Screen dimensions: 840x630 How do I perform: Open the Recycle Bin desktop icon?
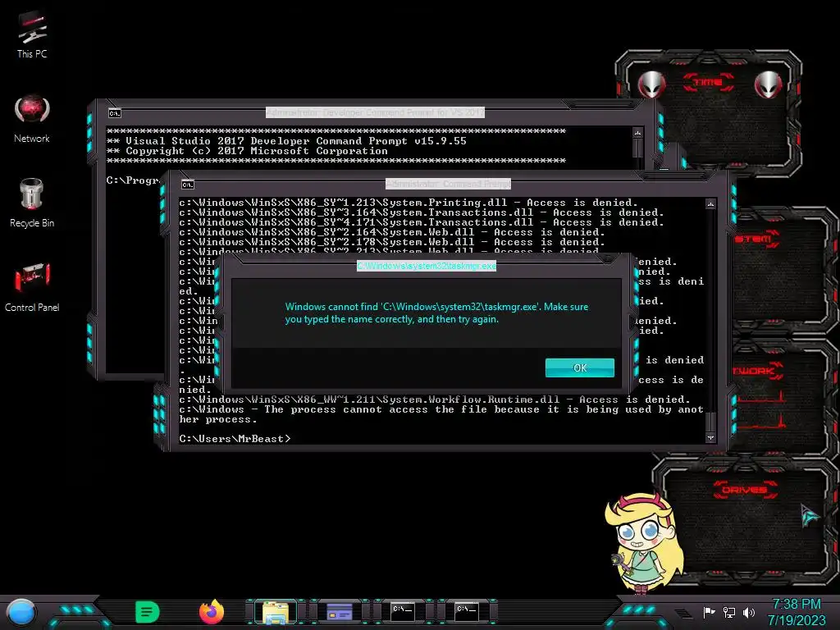tap(32, 203)
